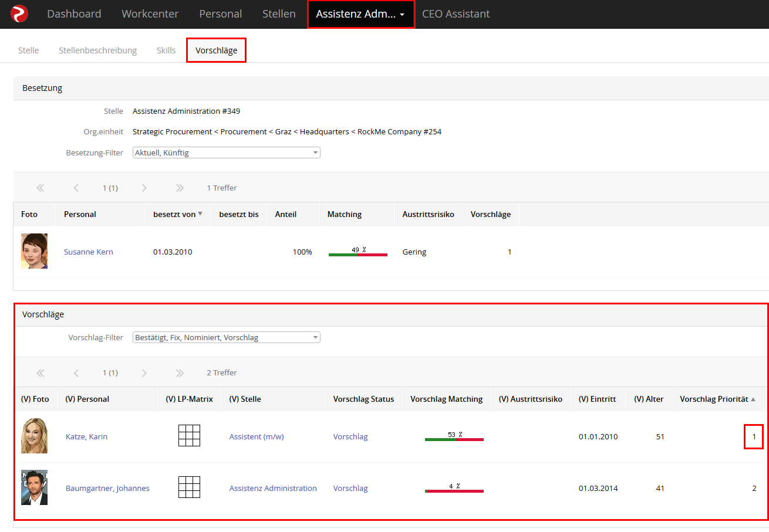Go to previous page in Besetzung pager

coord(76,188)
